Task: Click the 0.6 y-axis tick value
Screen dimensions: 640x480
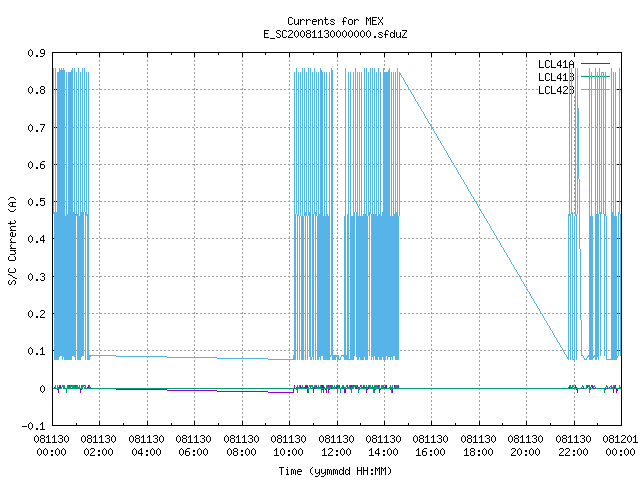Action: tap(36, 165)
